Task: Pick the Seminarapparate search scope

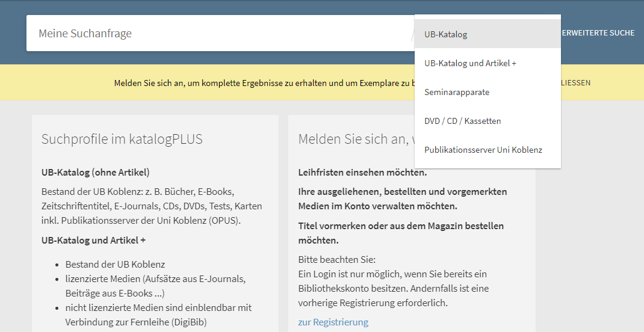Action: tap(488, 92)
